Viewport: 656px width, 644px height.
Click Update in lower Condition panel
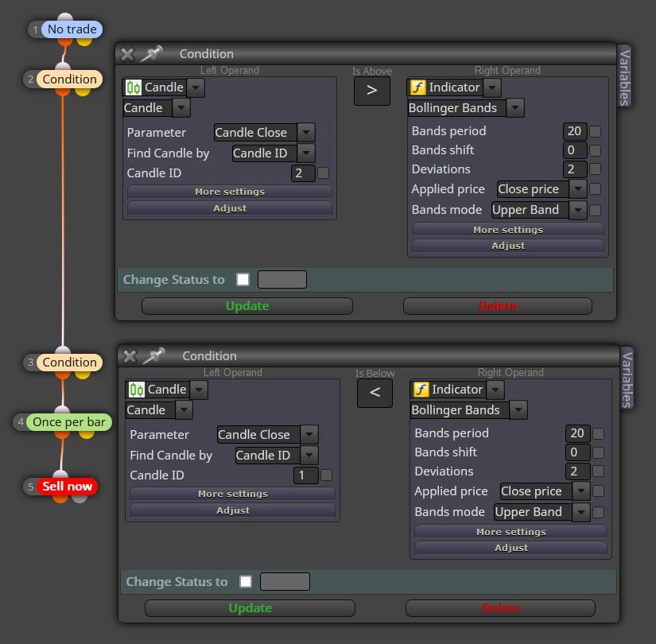click(250, 608)
